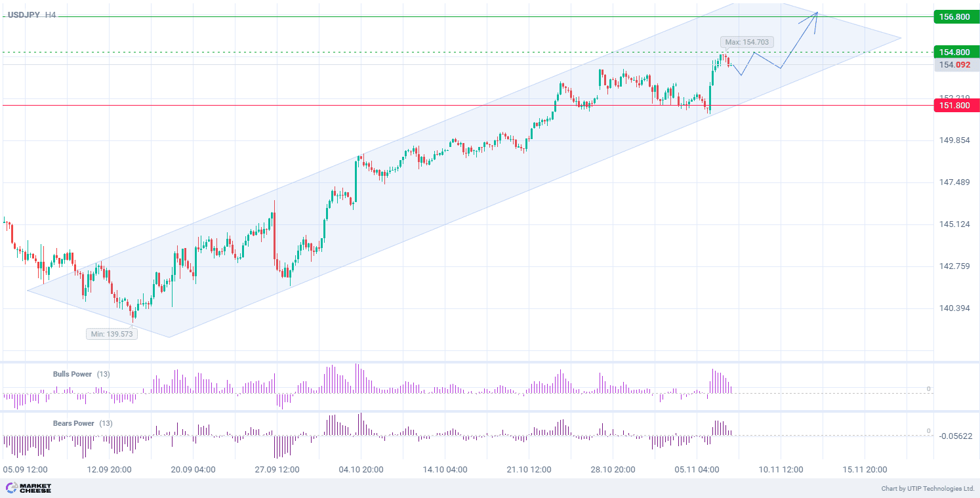
Task: Click the 28.10 20:00 date label
Action: pos(613,470)
